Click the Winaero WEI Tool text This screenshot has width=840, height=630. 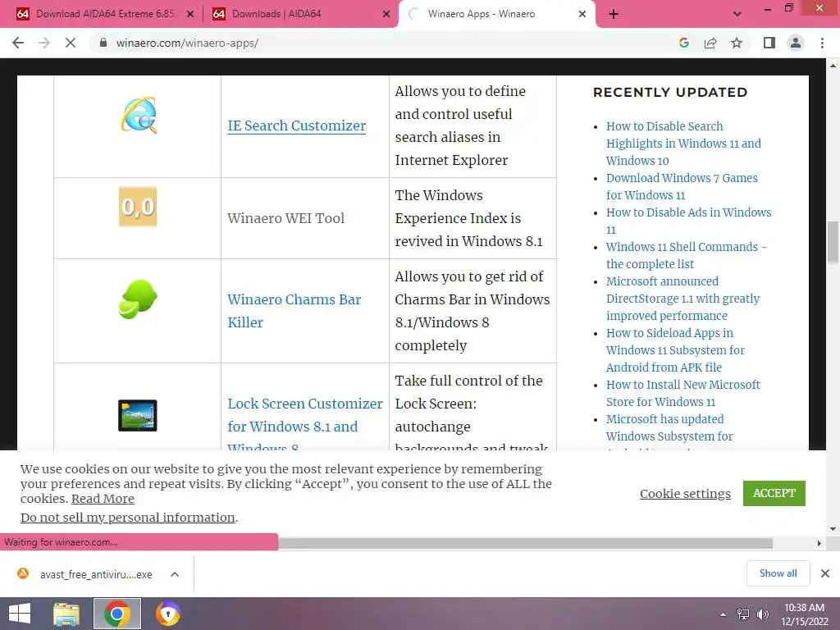click(x=285, y=218)
